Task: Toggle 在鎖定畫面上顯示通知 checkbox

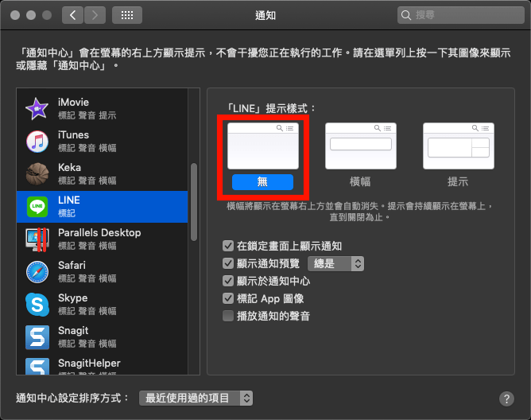Action: point(228,246)
